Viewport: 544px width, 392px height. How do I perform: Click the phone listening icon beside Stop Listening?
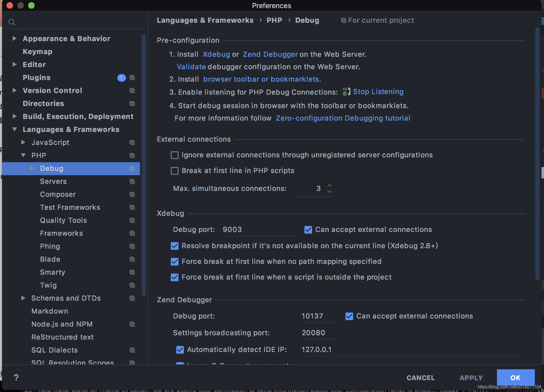[346, 92]
